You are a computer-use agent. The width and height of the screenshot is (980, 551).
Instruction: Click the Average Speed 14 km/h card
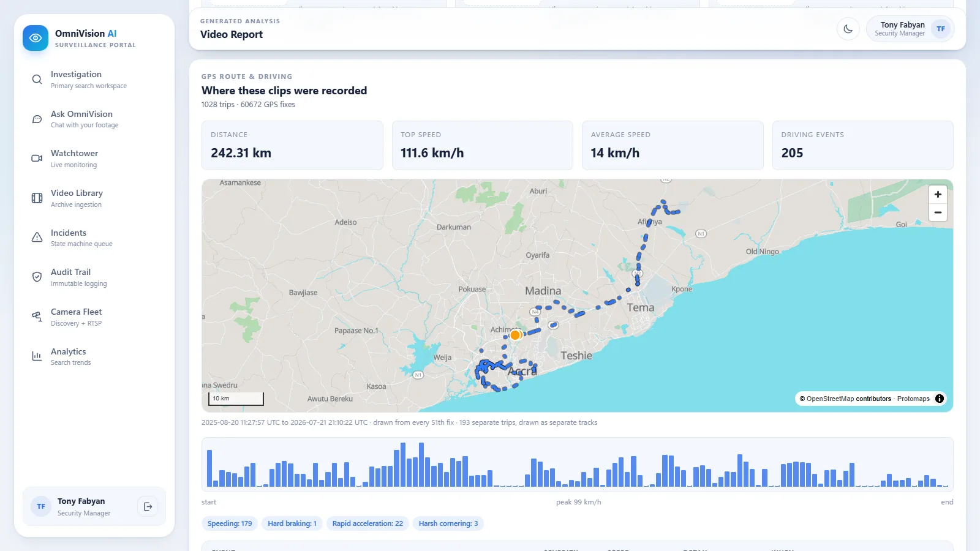point(673,145)
